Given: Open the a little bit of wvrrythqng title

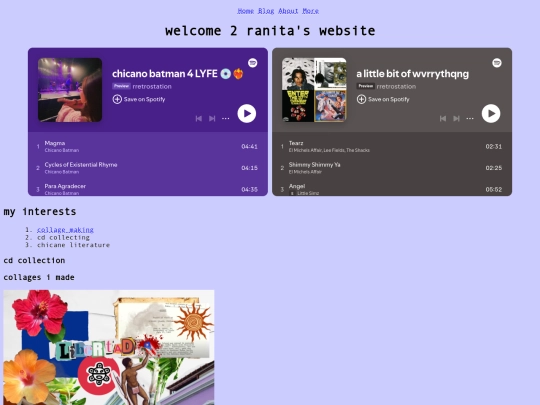Looking at the screenshot, I should pos(413,74).
